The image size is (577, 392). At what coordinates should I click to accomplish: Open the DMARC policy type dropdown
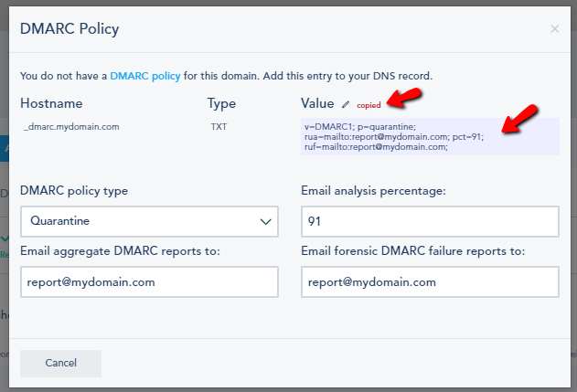[149, 221]
